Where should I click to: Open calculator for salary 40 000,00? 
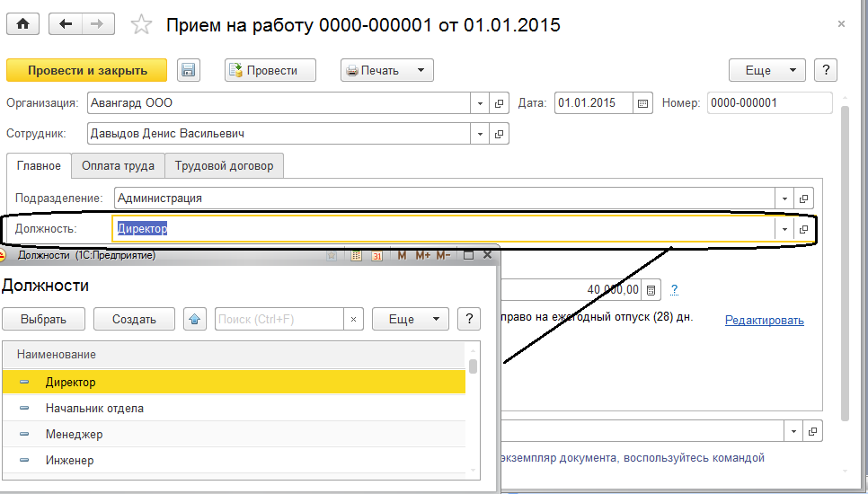(x=651, y=290)
